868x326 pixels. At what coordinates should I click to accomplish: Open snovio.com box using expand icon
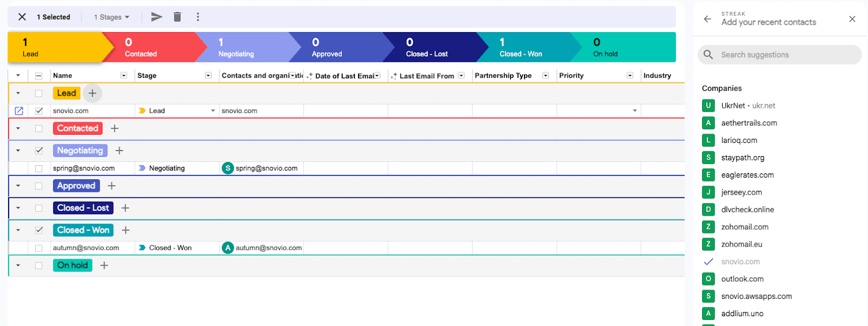tap(19, 111)
